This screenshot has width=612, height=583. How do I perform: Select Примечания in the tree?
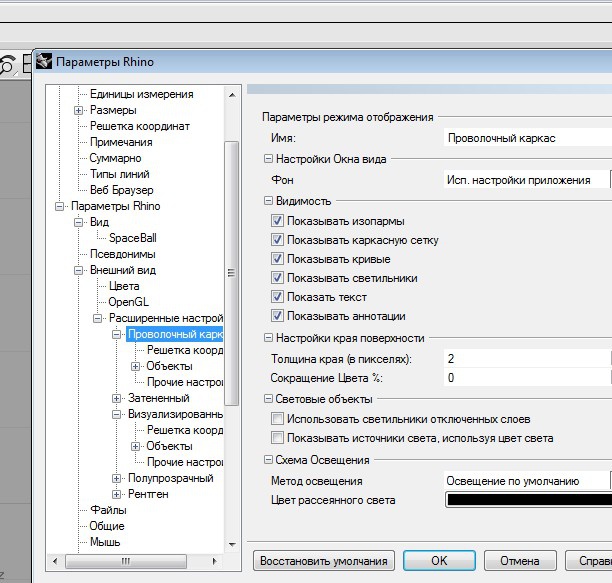(x=121, y=142)
